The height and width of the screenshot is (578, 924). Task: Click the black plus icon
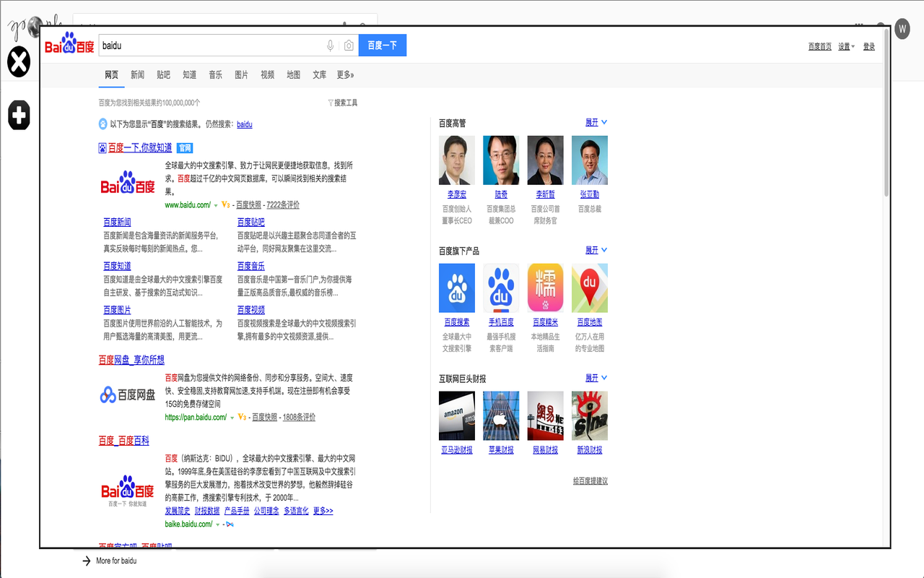click(19, 115)
